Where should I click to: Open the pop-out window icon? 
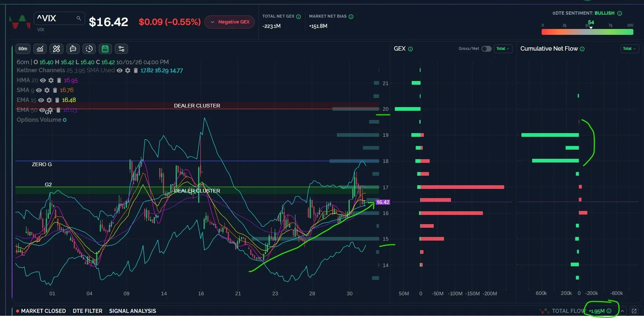coord(634,311)
